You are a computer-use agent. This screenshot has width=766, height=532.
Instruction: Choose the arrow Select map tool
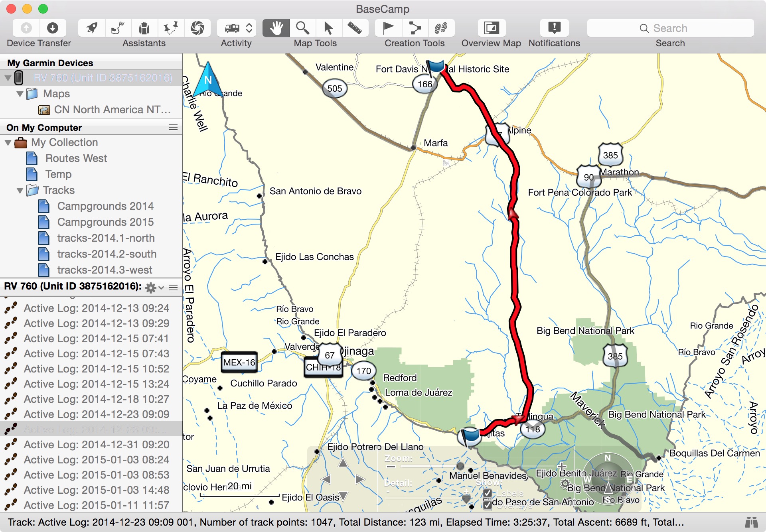pyautogui.click(x=328, y=28)
